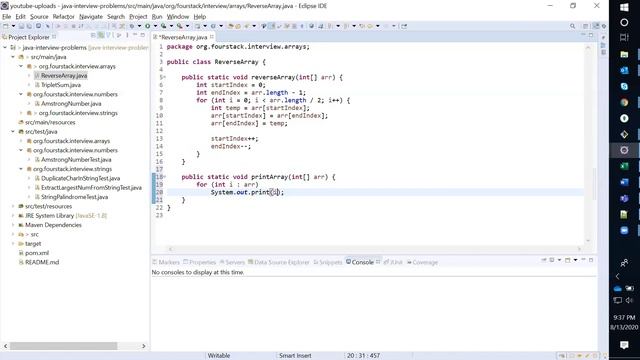Click the Debug bug toolbar icon
Screen dimensions: 640x360
tap(132, 26)
